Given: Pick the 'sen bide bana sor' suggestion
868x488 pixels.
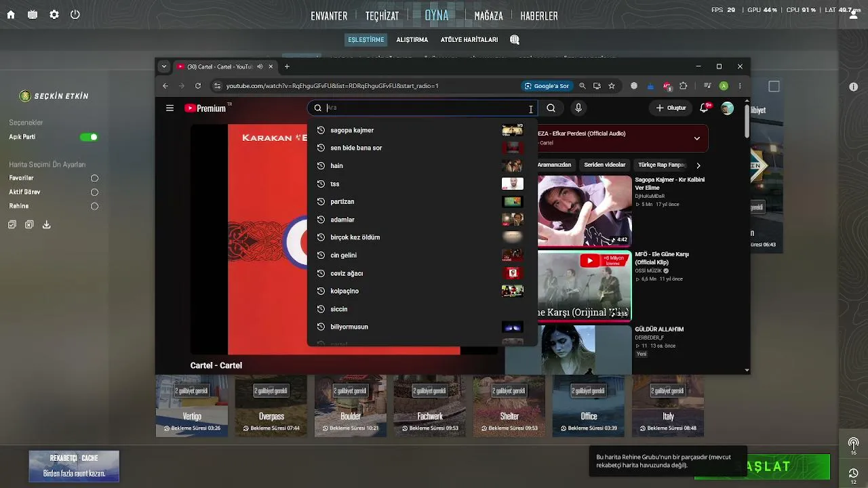Looking at the screenshot, I should 422,148.
